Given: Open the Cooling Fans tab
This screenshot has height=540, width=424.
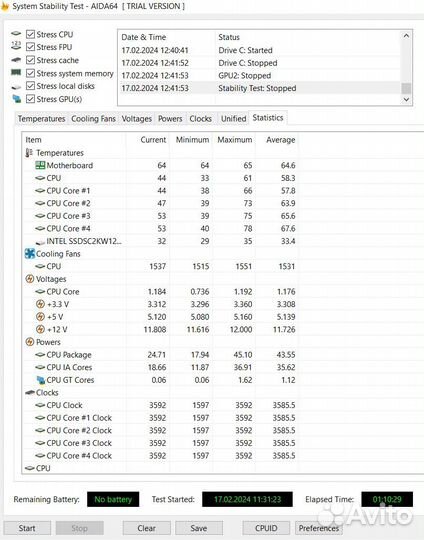Looking at the screenshot, I should click(x=93, y=119).
